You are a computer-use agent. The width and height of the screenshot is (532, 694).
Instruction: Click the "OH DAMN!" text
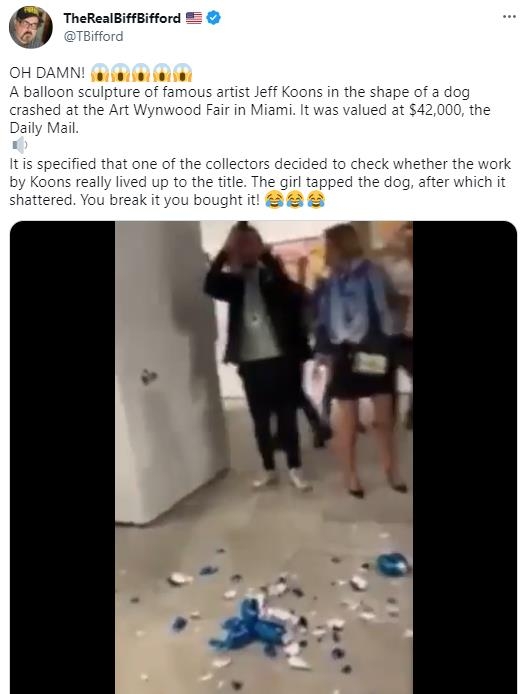47,73
